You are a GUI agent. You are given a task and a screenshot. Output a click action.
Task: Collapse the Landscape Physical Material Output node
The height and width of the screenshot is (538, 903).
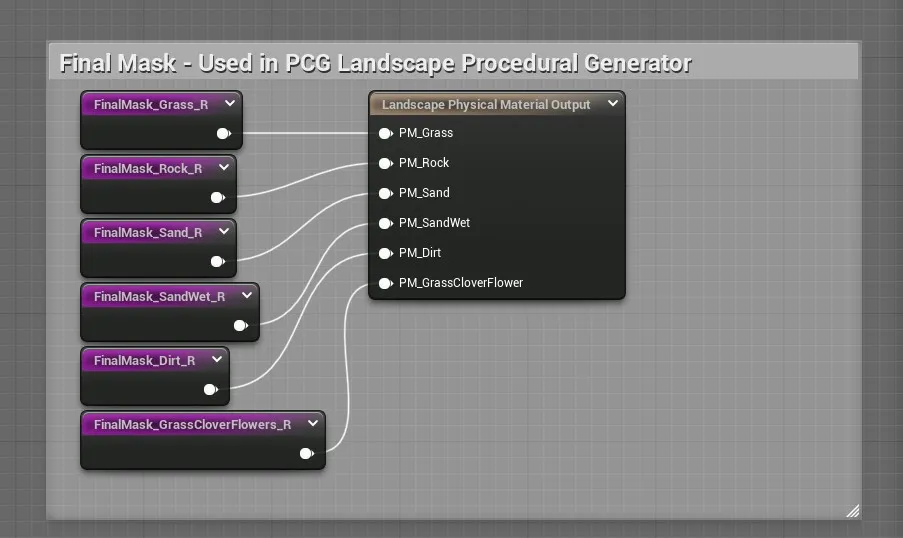pos(612,104)
